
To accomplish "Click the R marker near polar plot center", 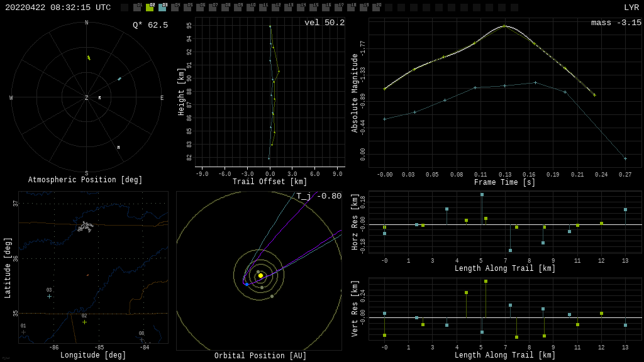I will coord(99,98).
